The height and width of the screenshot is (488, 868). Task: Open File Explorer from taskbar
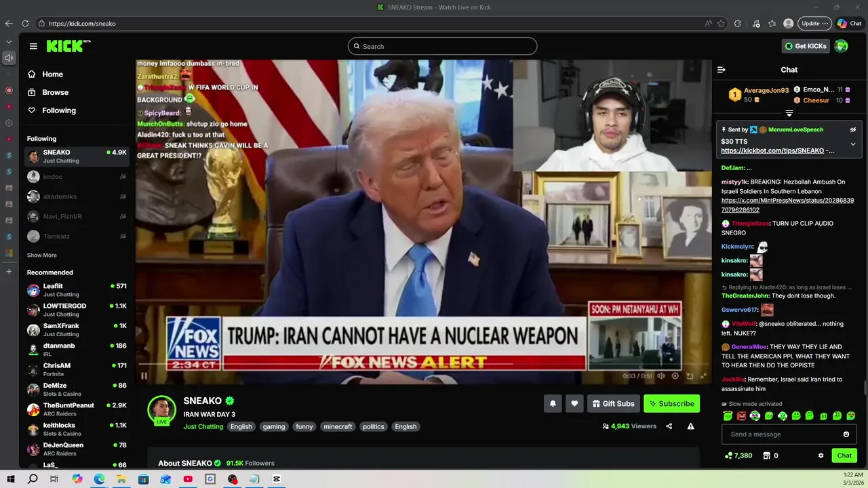tap(121, 479)
